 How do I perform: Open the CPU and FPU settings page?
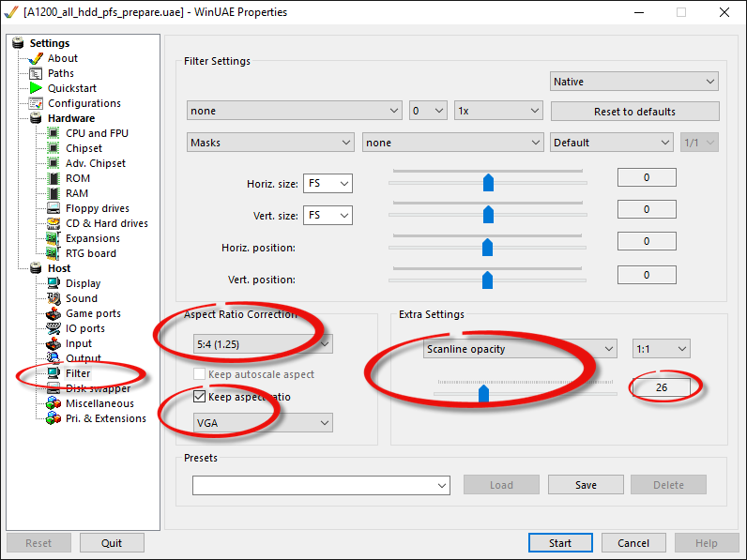98,133
